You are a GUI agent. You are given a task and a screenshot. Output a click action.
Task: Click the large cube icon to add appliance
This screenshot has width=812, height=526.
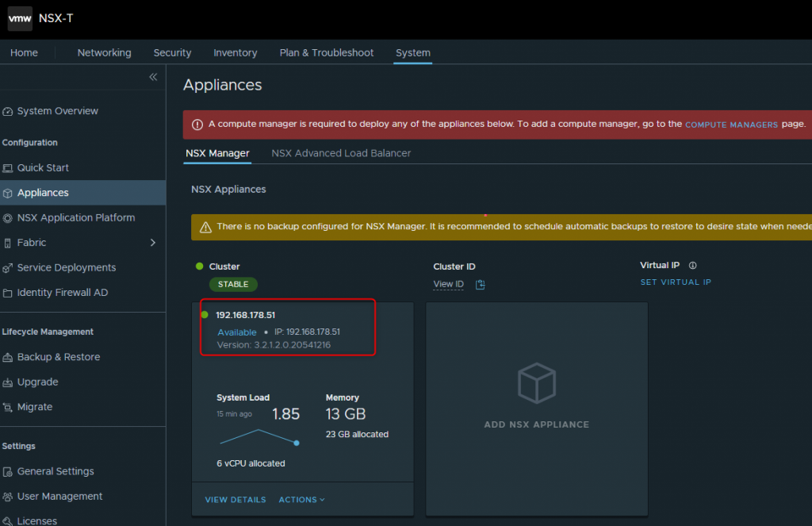(537, 383)
